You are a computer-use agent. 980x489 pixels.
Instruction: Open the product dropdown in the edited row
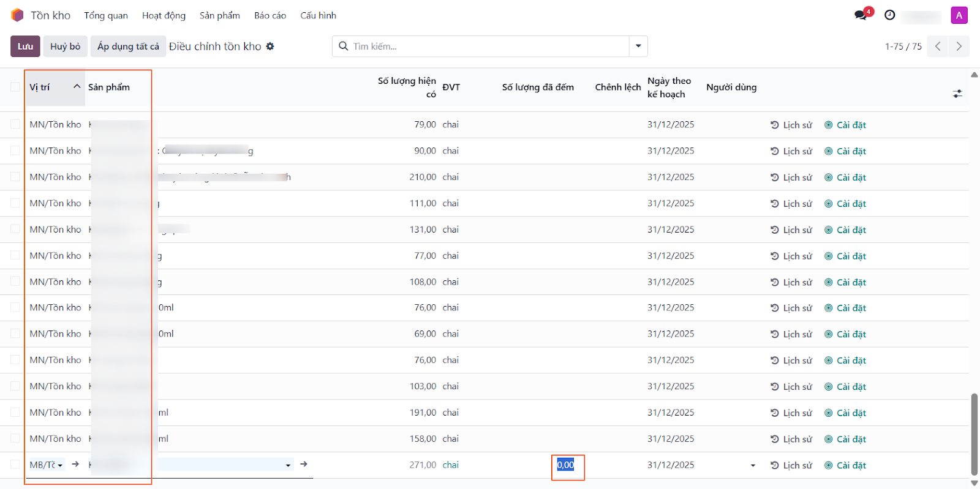(288, 465)
